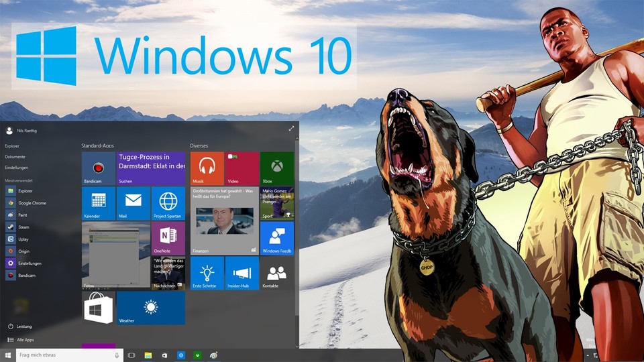Image resolution: width=644 pixels, height=362 pixels.
Task: Launch the Xbox tile
Action: pyautogui.click(x=276, y=168)
